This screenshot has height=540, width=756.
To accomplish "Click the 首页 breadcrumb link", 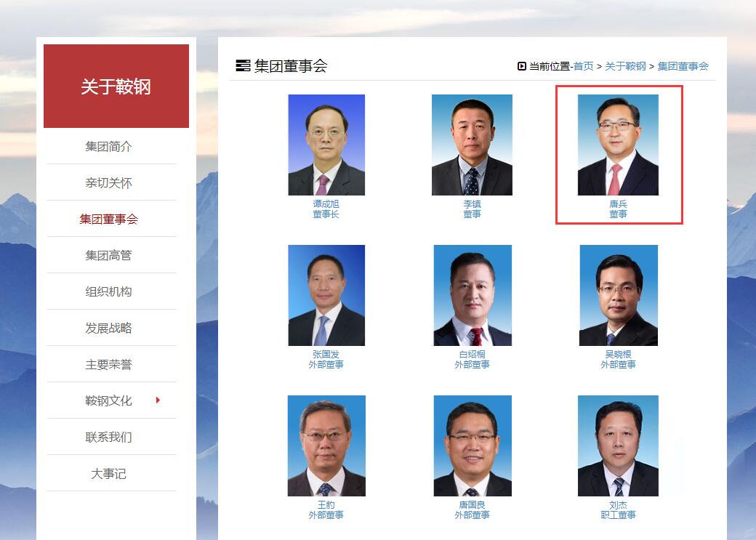I will click(584, 66).
